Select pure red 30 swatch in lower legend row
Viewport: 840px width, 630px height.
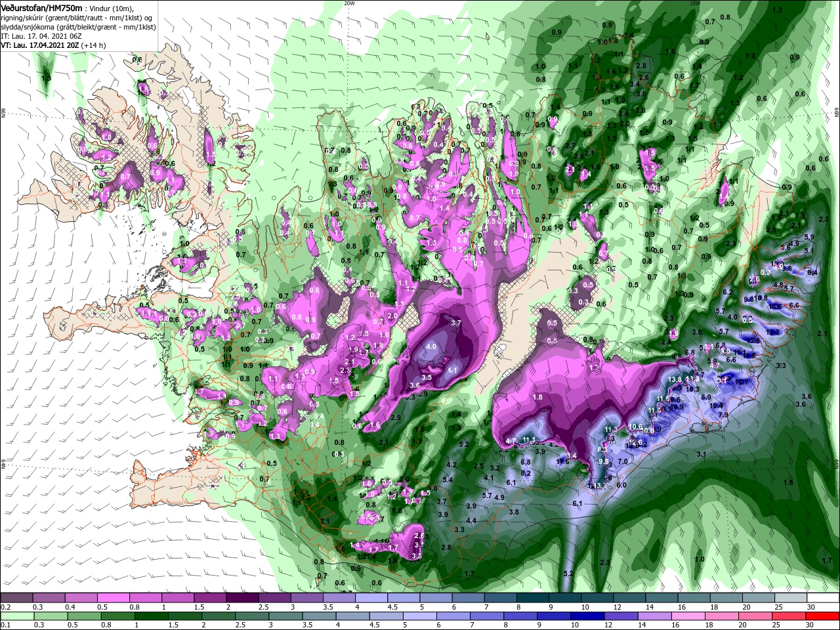[822, 616]
